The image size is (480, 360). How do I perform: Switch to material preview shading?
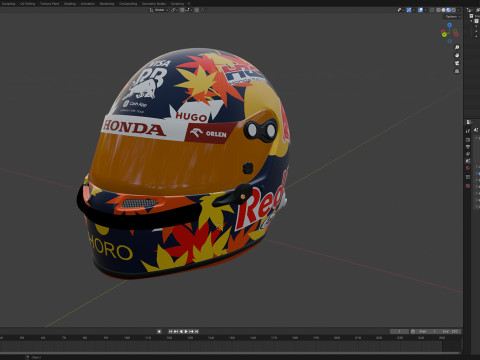(448, 10)
